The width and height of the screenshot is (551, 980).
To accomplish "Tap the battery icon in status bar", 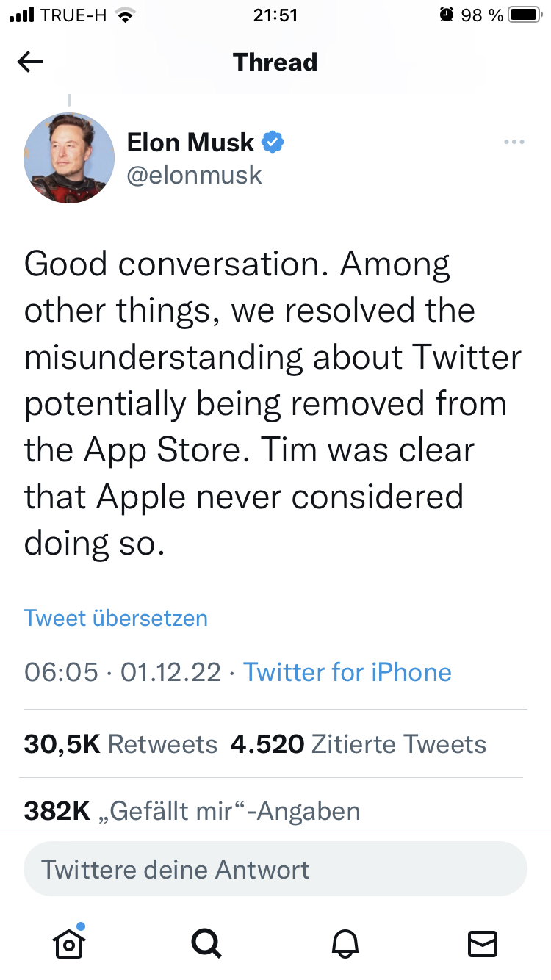I will point(524,15).
